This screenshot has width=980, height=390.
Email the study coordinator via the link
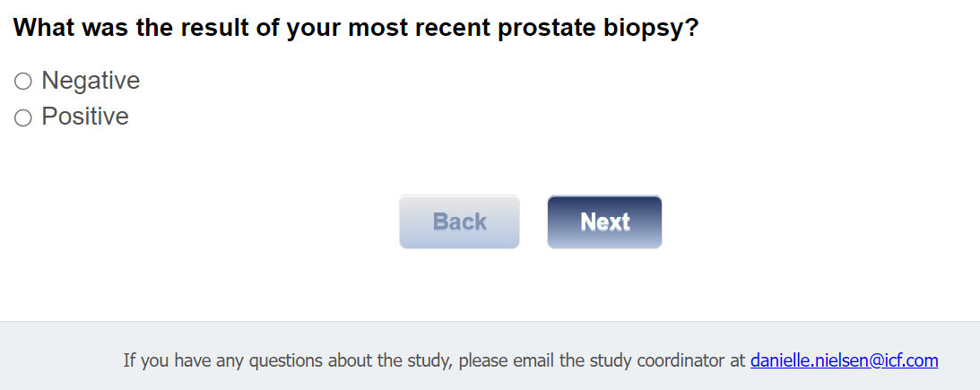(844, 360)
